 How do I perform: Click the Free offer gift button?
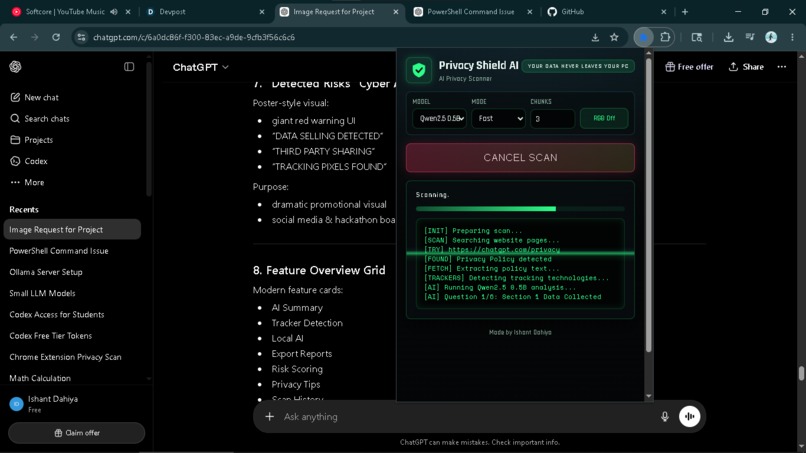click(x=689, y=67)
